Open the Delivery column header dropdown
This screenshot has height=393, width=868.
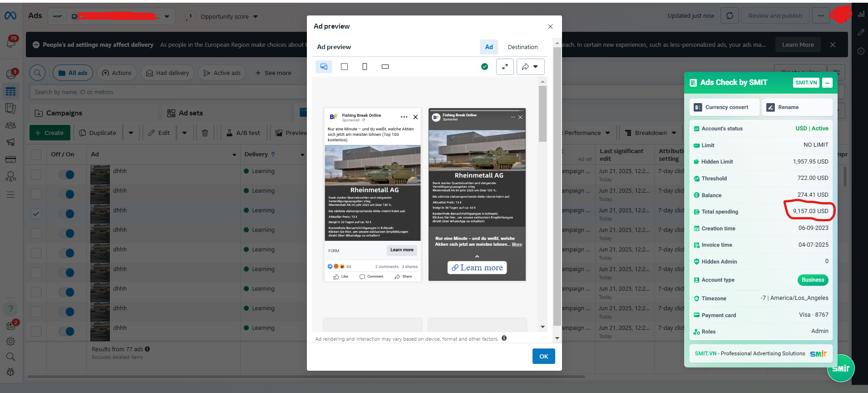click(302, 154)
